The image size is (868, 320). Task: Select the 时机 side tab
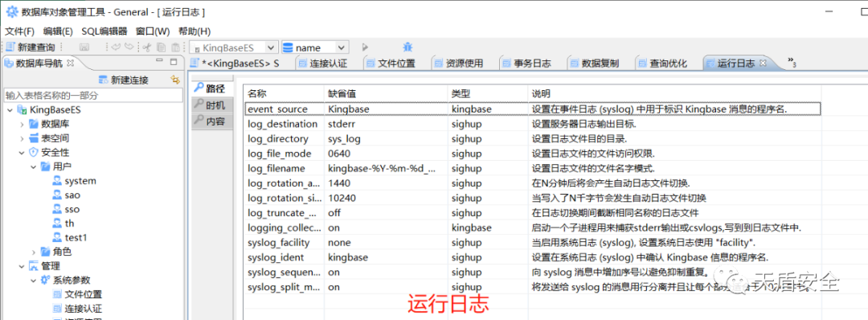209,105
